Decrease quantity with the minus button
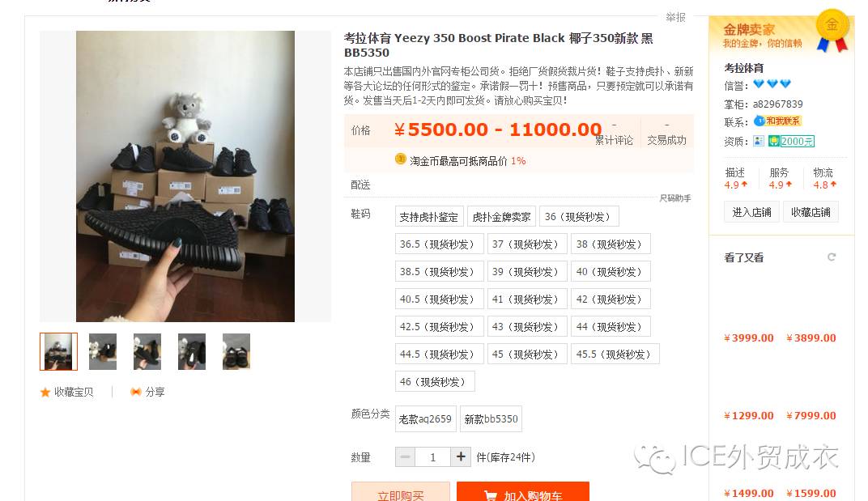Image resolution: width=868 pixels, height=501 pixels. (x=405, y=456)
